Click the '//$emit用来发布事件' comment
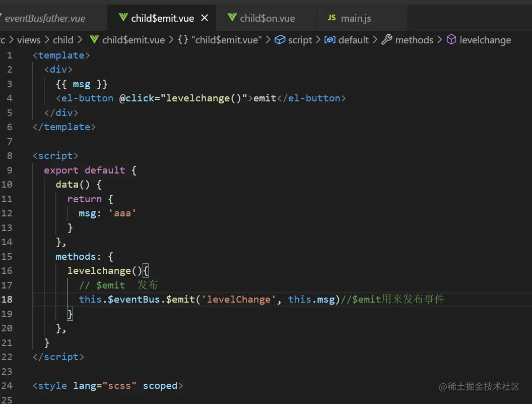The height and width of the screenshot is (404, 532). [x=392, y=300]
